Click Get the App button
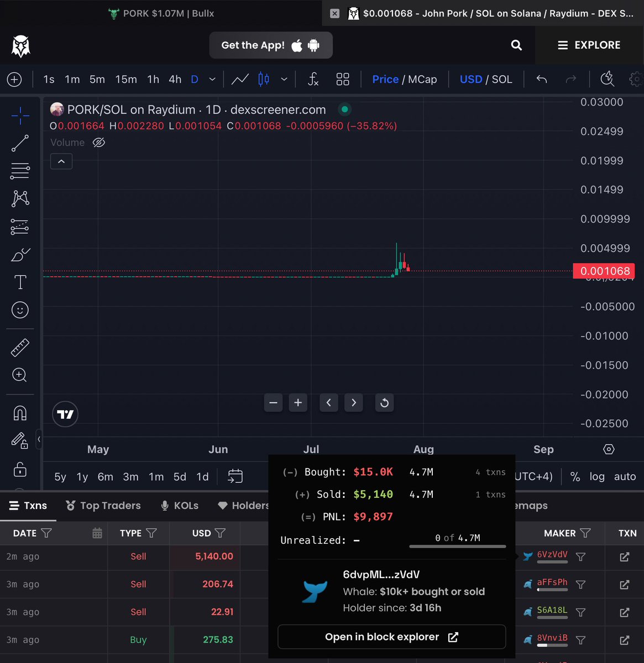The height and width of the screenshot is (663, 644). (271, 45)
